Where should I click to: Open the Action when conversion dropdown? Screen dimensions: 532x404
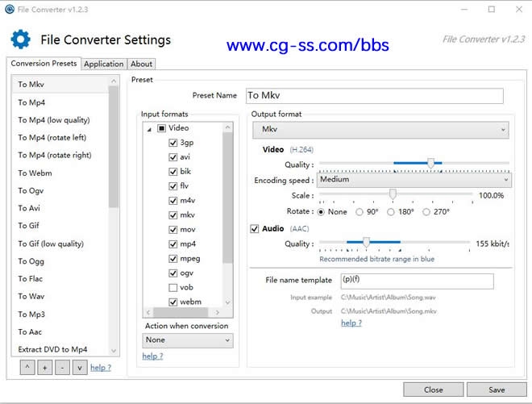187,340
